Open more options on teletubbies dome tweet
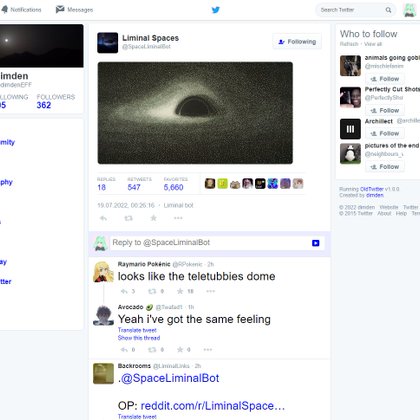The height and width of the screenshot is (420, 420). point(210,291)
